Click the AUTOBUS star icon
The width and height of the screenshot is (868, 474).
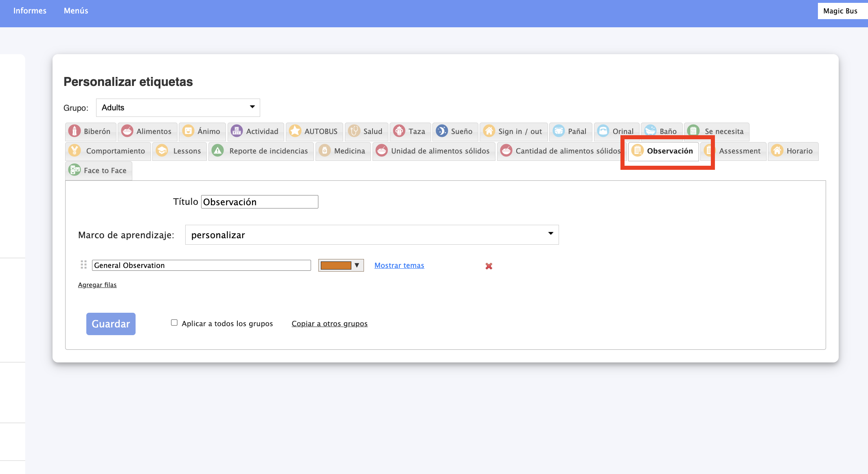(295, 131)
